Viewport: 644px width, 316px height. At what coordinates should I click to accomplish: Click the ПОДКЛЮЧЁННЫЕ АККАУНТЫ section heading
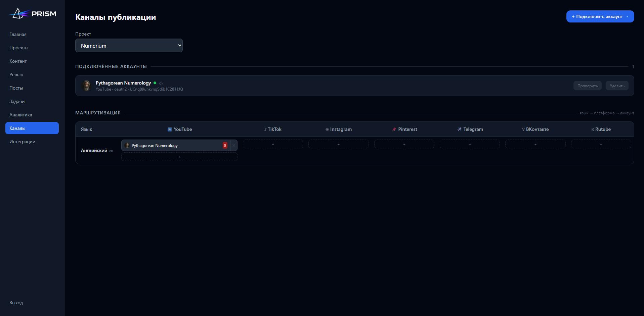[111, 66]
